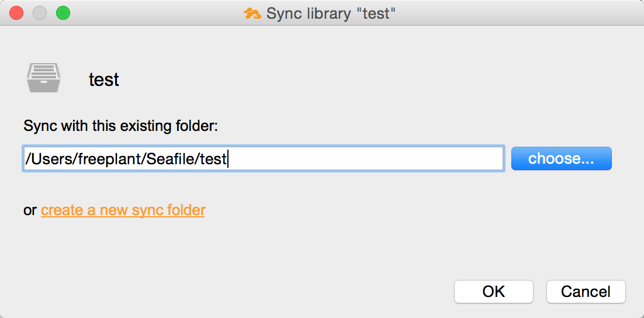Click the Sync with this existing folder label

tap(120, 126)
